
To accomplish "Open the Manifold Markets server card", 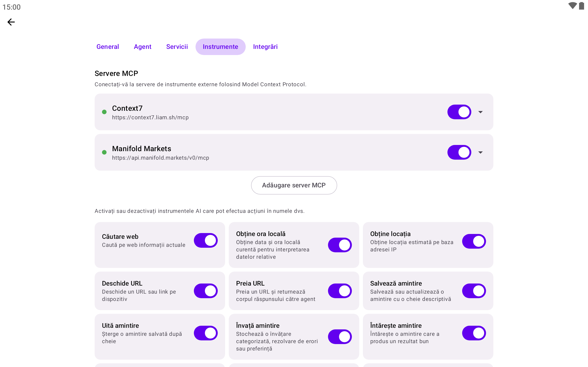I will pos(294,153).
